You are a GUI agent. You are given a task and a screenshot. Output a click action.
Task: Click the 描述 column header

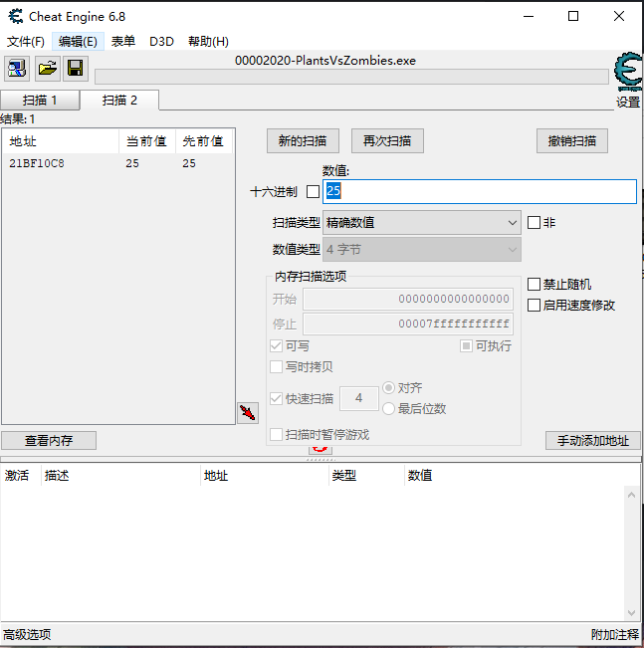pyautogui.click(x=120, y=475)
